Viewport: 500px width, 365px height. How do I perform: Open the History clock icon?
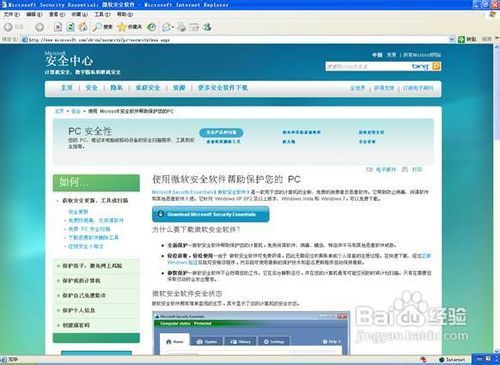point(152,27)
